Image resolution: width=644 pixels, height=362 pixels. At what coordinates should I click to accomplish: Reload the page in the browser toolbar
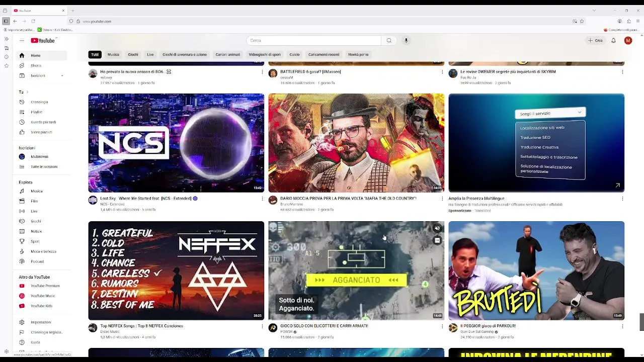(33, 21)
